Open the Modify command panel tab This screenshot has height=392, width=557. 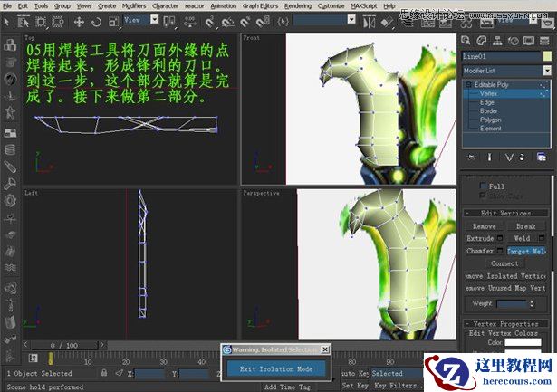[x=481, y=41]
